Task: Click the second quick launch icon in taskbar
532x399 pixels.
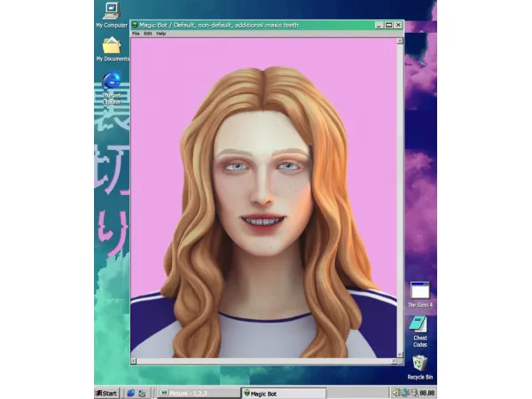Action: coord(142,393)
